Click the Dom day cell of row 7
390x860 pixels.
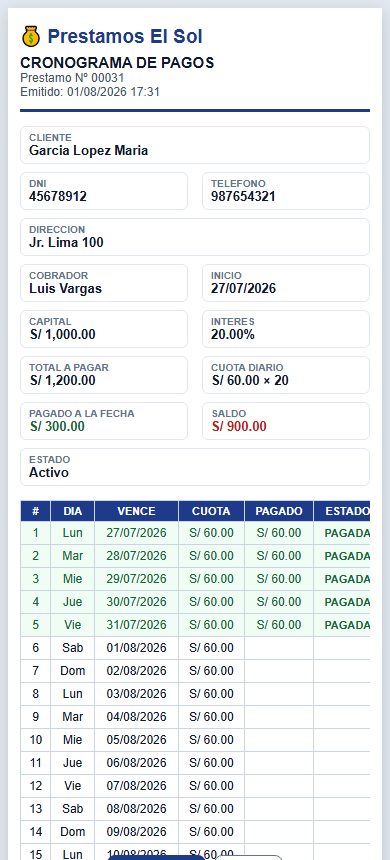72,671
